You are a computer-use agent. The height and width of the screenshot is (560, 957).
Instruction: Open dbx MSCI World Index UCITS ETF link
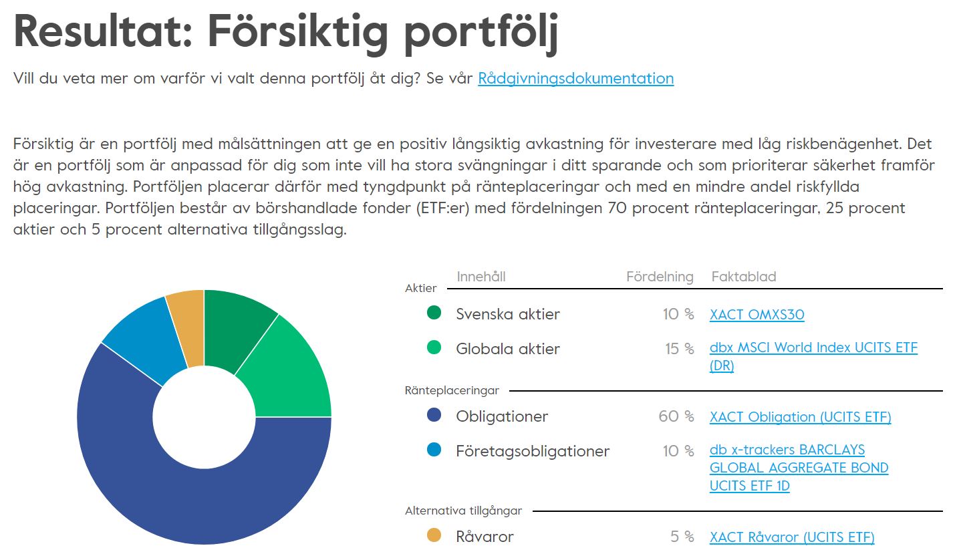coord(813,357)
